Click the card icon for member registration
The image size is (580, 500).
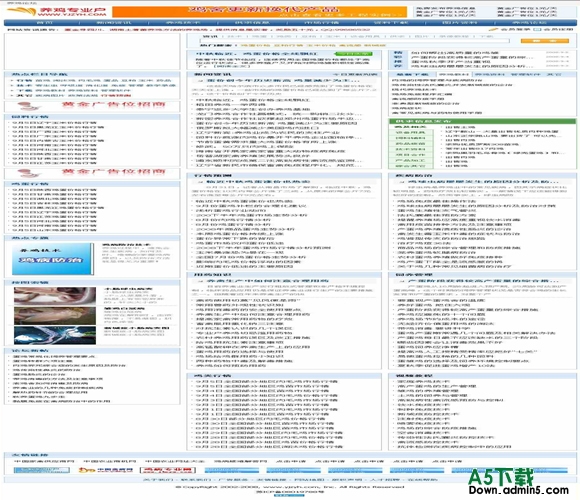click(x=536, y=29)
